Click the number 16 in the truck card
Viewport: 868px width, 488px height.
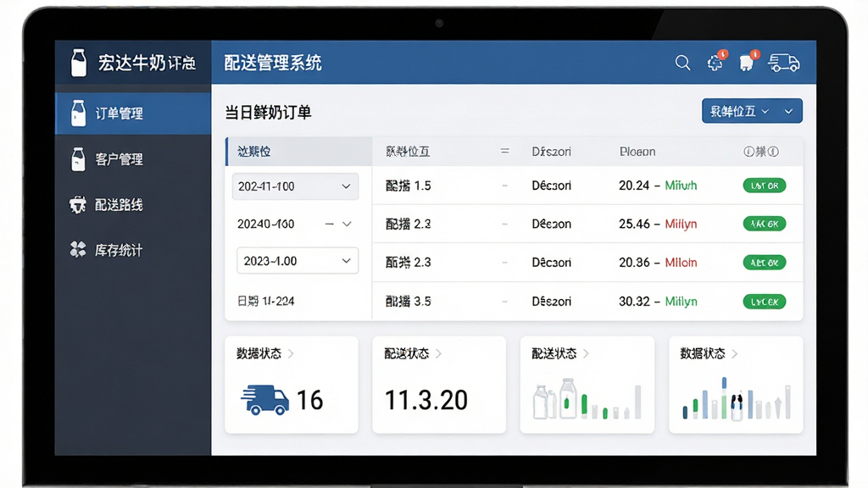(309, 400)
